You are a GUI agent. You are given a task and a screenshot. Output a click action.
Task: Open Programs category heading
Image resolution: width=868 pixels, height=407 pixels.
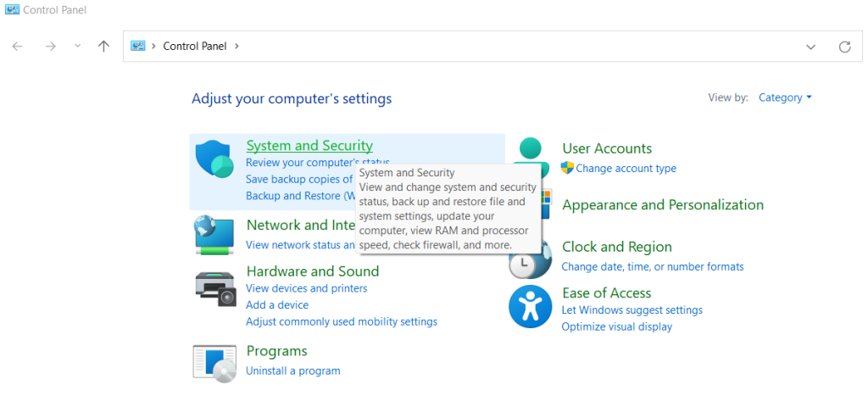(x=277, y=351)
